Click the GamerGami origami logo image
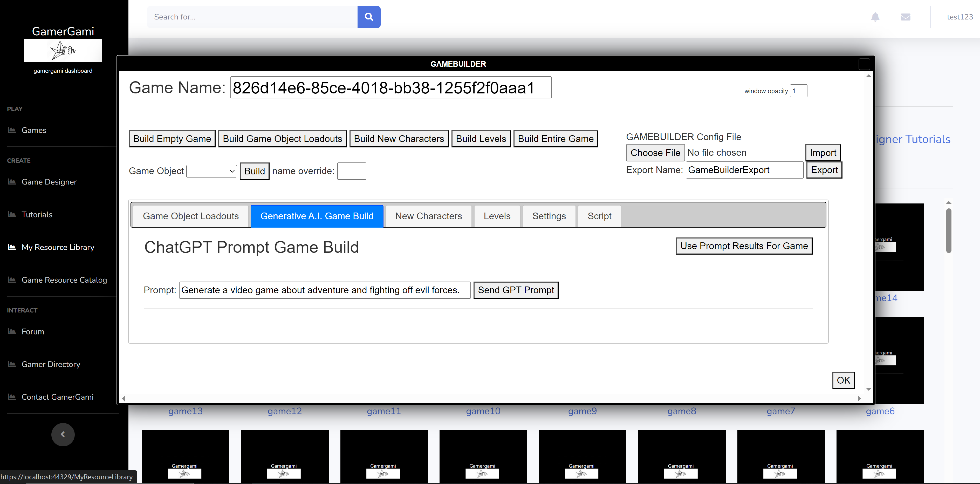 [x=63, y=50]
